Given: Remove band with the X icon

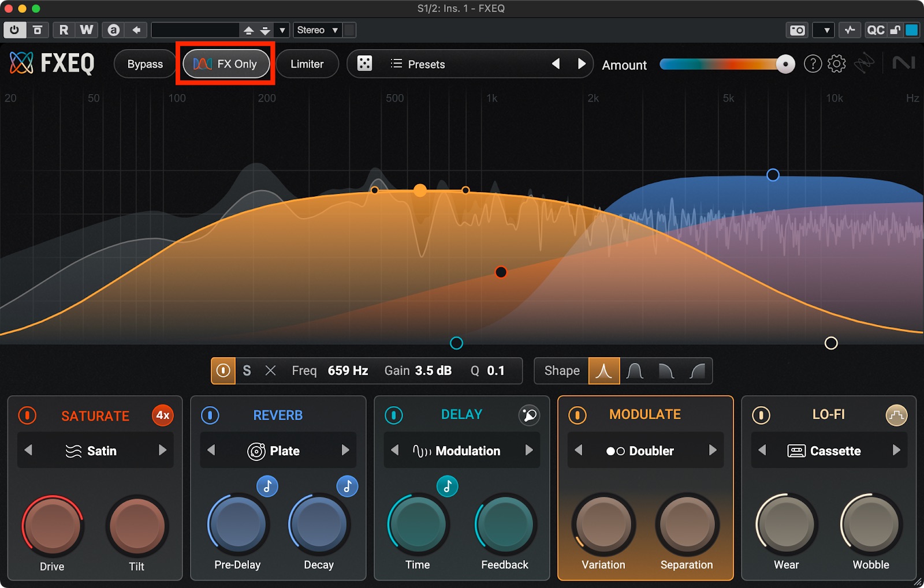Looking at the screenshot, I should pos(270,370).
